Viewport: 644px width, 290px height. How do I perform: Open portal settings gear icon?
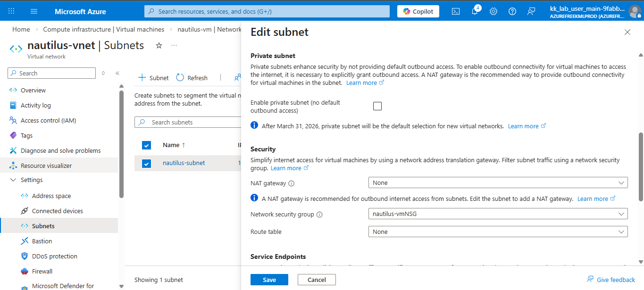(493, 11)
